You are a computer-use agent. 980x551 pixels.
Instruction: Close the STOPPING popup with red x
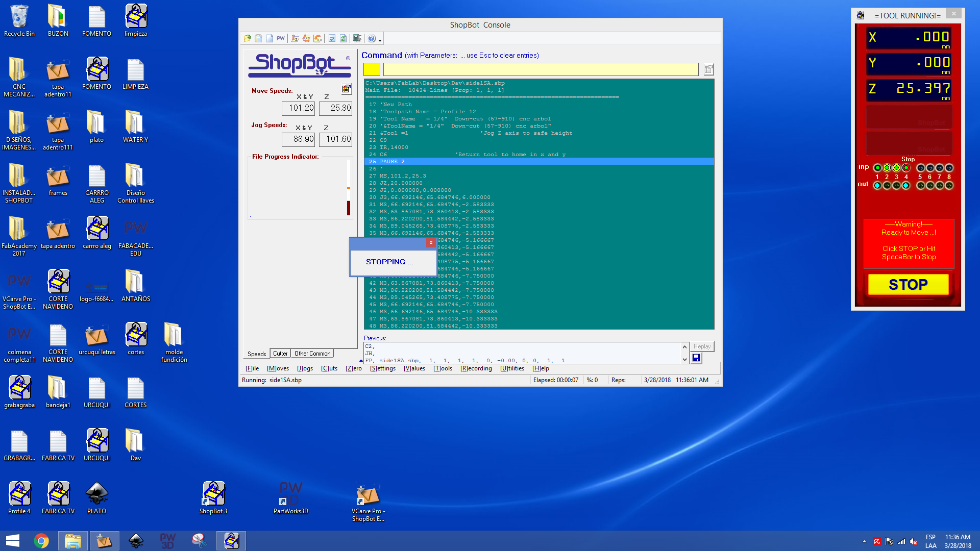click(x=431, y=243)
